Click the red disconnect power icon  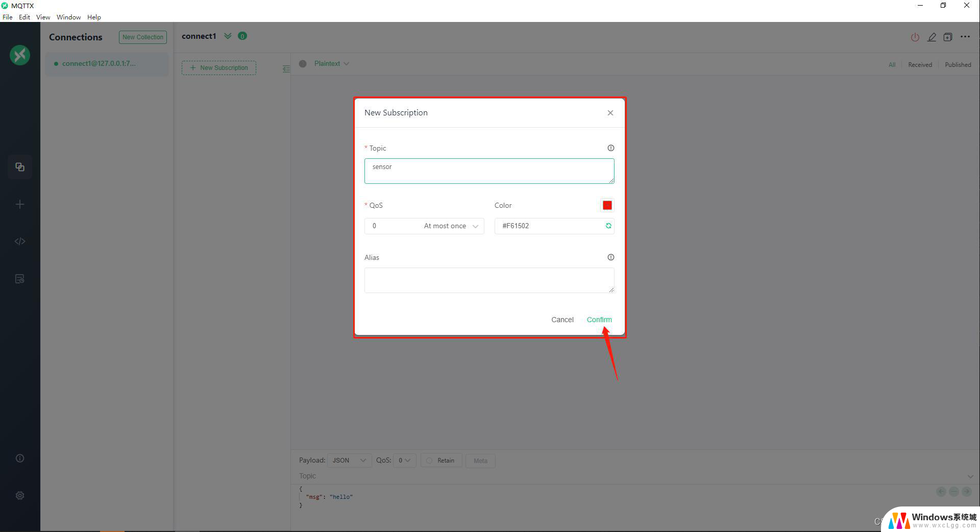click(x=915, y=37)
